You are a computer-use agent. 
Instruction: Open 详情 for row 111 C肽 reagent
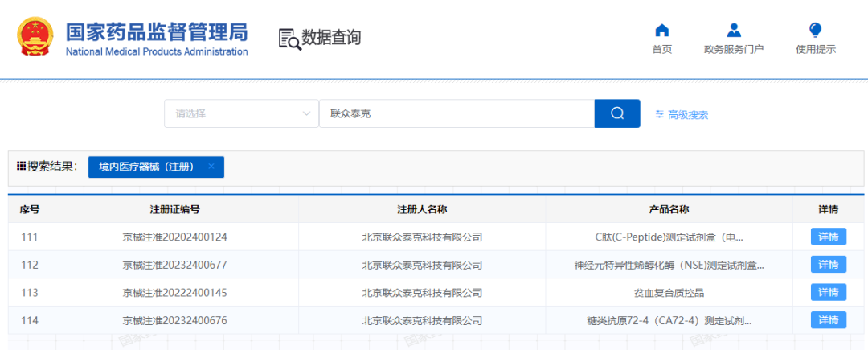828,237
